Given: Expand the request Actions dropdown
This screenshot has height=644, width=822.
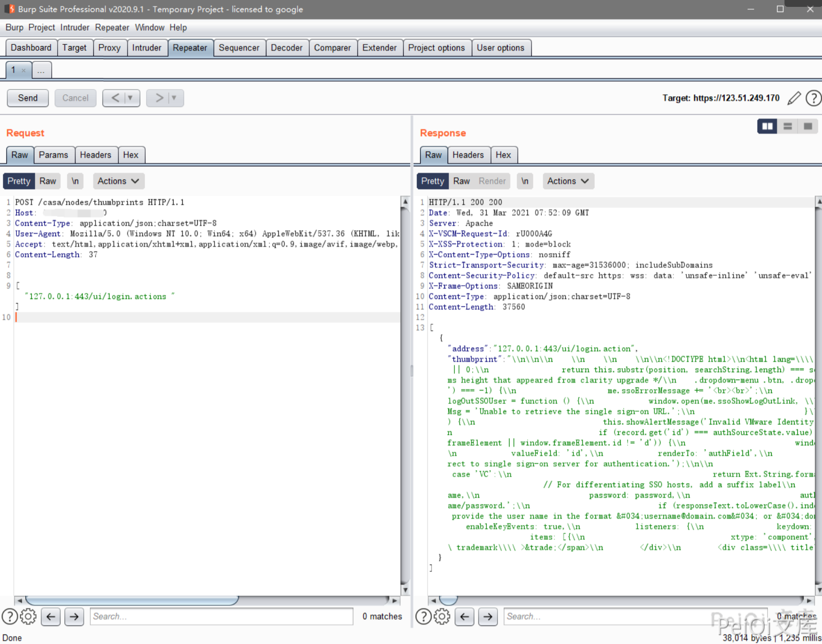Looking at the screenshot, I should 119,181.
